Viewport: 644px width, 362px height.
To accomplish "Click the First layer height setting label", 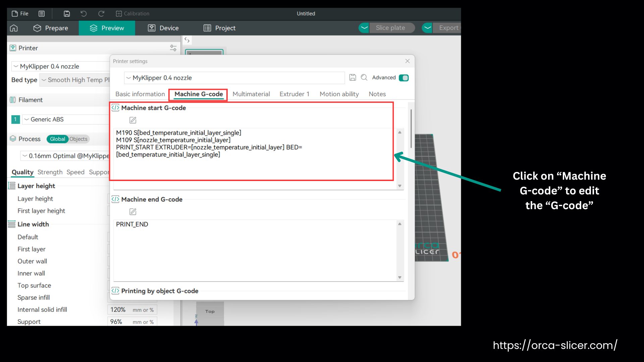I will pos(41,211).
